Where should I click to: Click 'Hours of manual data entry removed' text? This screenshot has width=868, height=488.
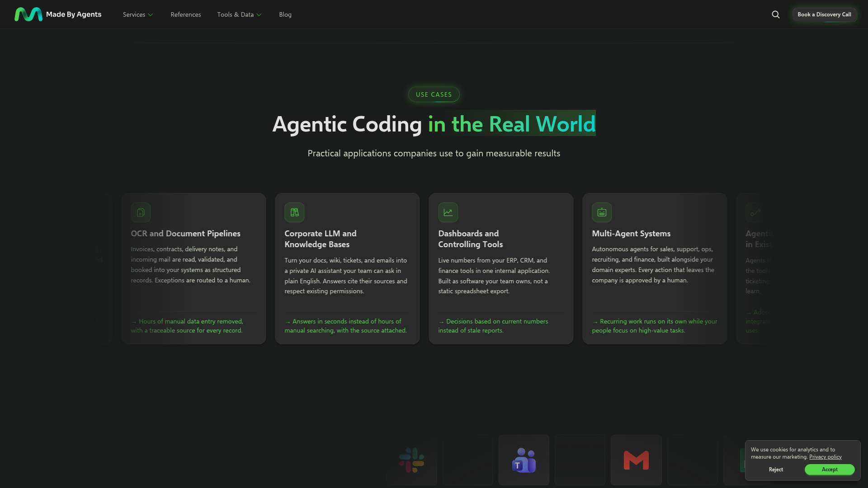tap(187, 326)
